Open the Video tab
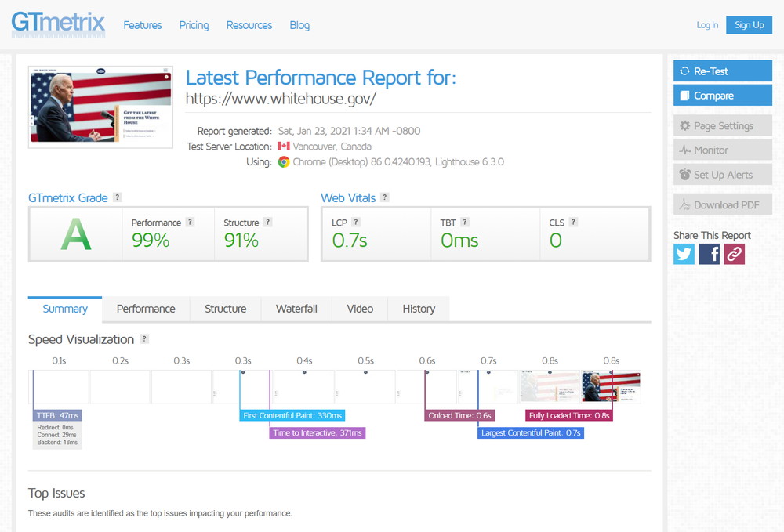Screen dimensions: 784x532 click(x=360, y=309)
